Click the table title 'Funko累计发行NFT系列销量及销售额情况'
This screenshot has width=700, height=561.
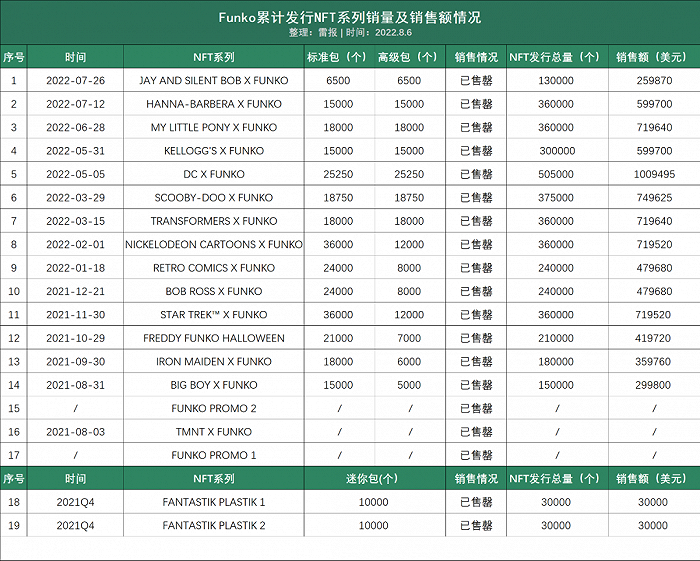[349, 17]
